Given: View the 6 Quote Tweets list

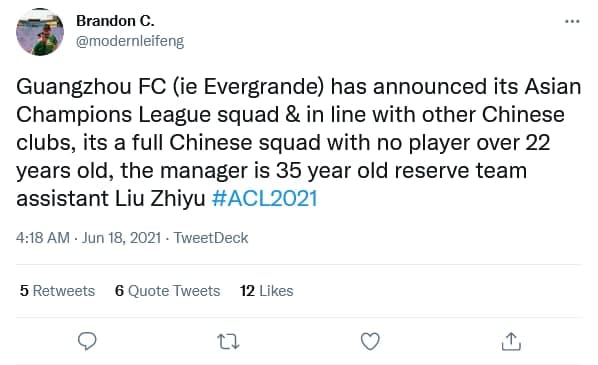Looking at the screenshot, I should click(167, 291).
